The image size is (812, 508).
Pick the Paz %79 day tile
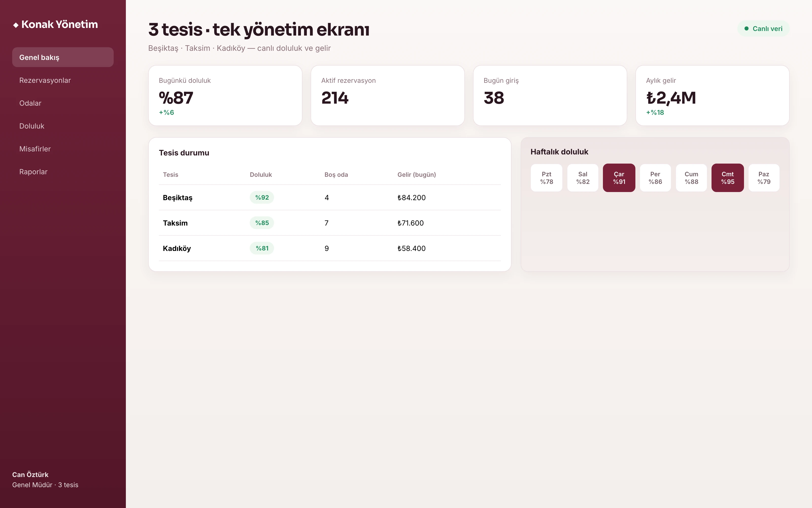pyautogui.click(x=764, y=178)
